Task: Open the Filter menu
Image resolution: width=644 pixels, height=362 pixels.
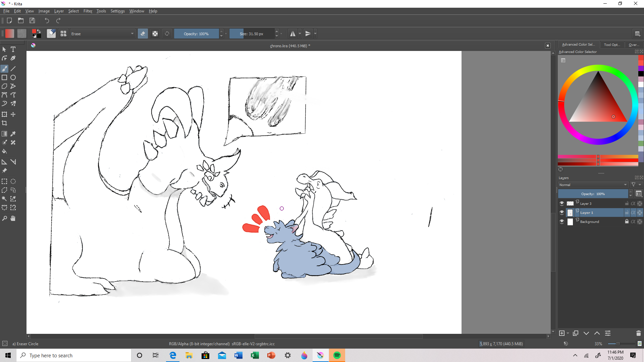Action: point(88,11)
